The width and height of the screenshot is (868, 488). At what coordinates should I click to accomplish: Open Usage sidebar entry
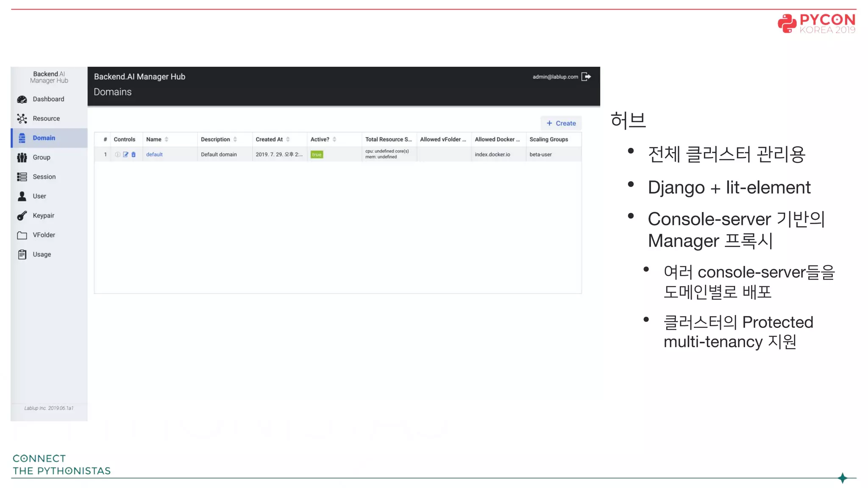(49, 255)
